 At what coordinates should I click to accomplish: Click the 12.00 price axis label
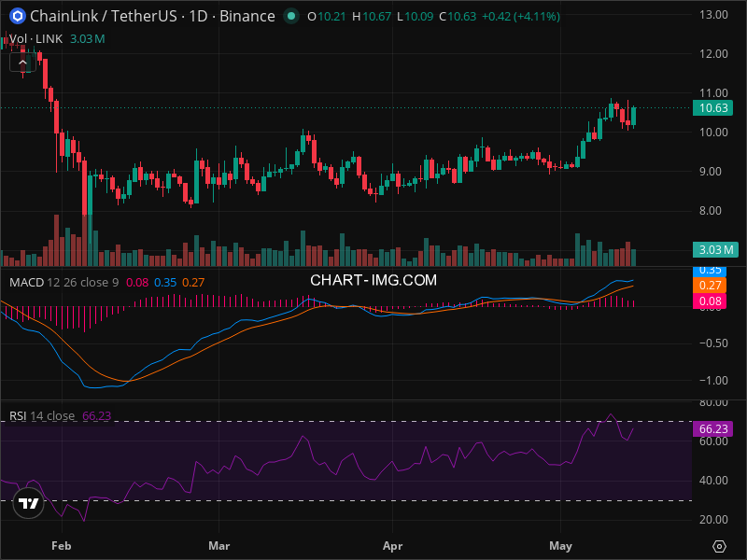[x=713, y=54]
